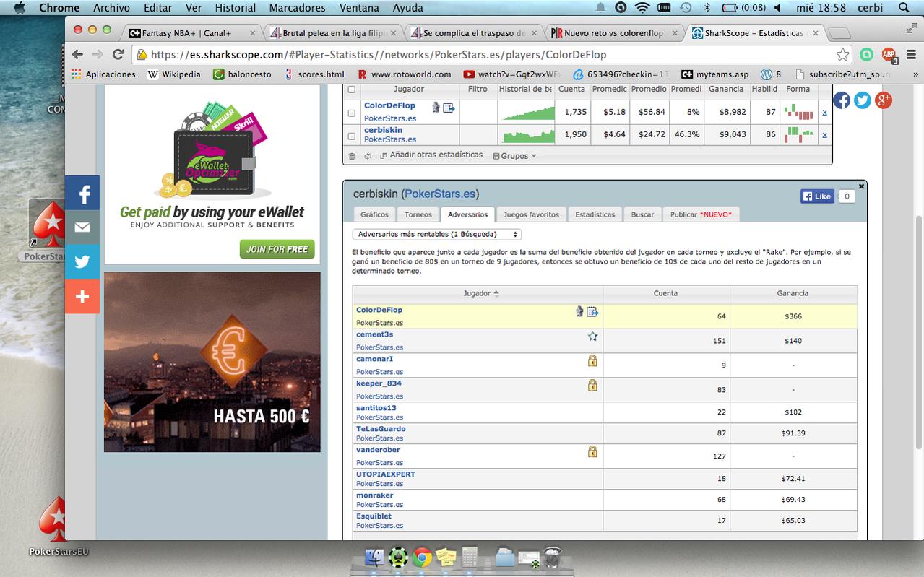
Task: Share on Google Plus via red icon
Action: [x=883, y=100]
